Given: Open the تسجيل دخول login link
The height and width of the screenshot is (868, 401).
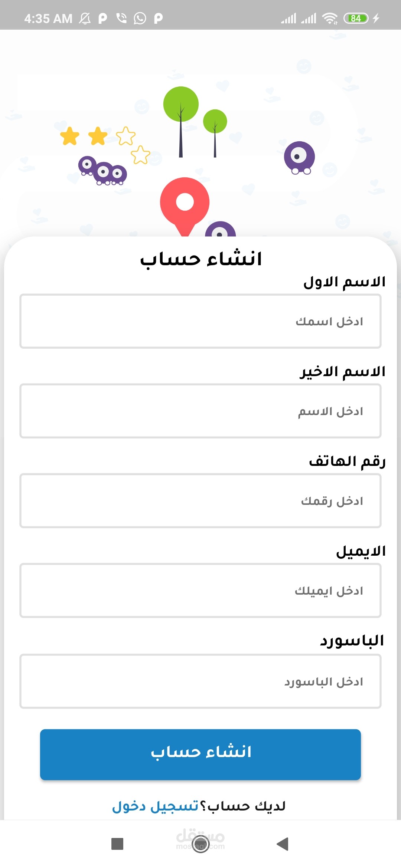Looking at the screenshot, I should [x=156, y=806].
